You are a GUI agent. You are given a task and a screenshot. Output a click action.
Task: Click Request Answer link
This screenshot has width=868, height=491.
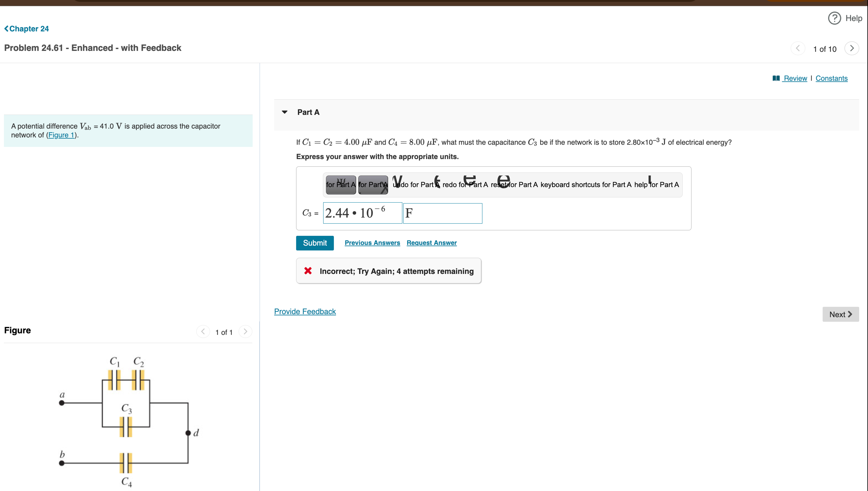[432, 243]
